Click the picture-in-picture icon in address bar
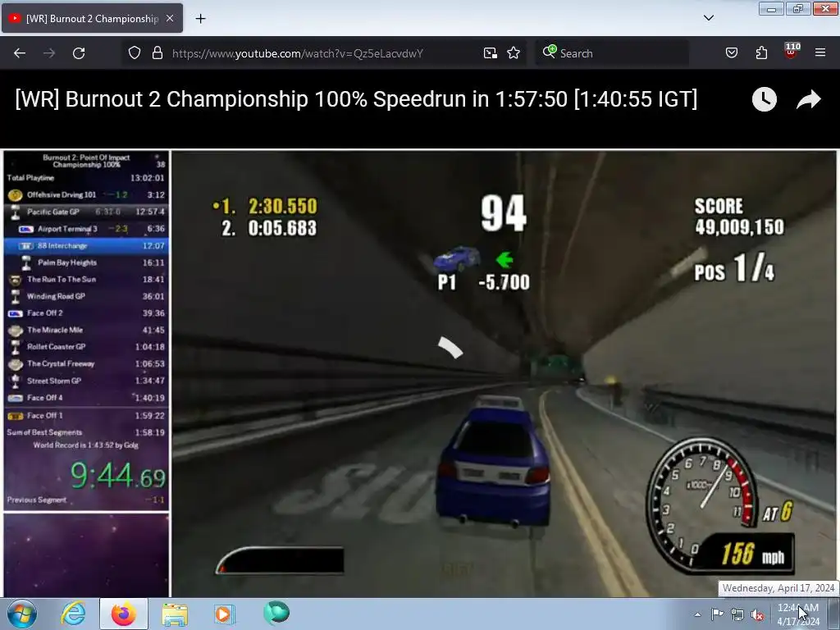Screen dimensions: 840x630 click(491, 53)
